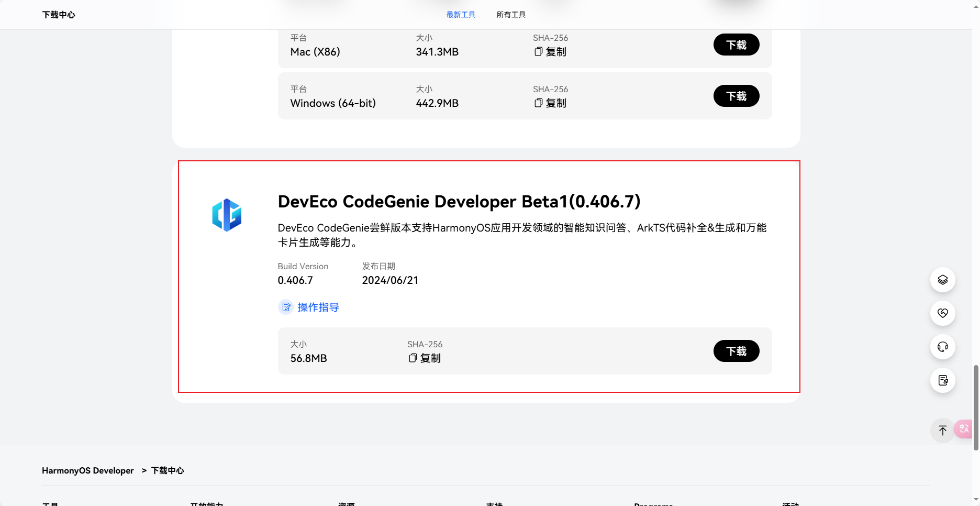Click the edit icon beside 操作指导
Image resolution: width=980 pixels, height=506 pixels.
[286, 307]
